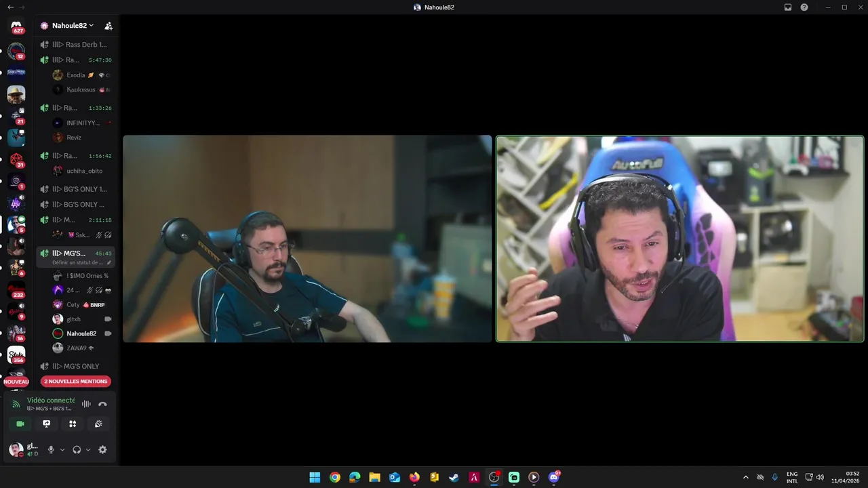Click user ZAWA9 in voice list
Screen dimensions: 868x488
pyautogui.click(x=81, y=348)
